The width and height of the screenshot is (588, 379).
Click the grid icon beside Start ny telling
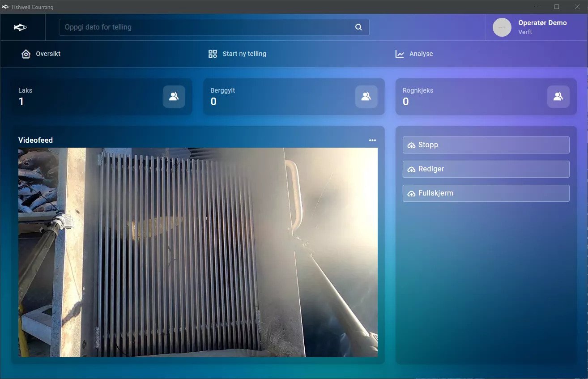point(213,54)
